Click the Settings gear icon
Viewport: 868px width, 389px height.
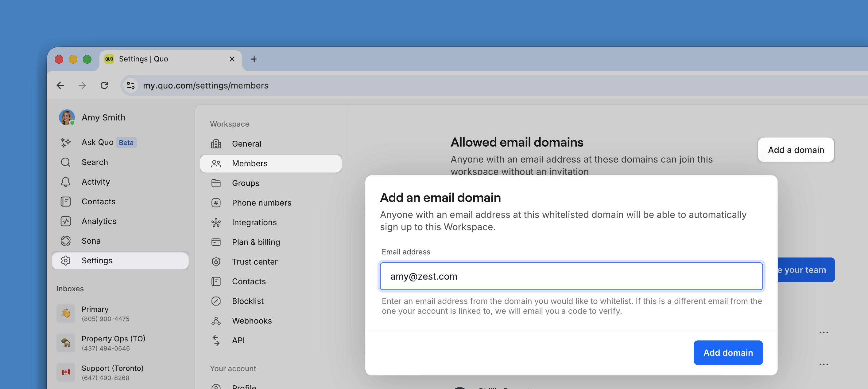pos(65,261)
